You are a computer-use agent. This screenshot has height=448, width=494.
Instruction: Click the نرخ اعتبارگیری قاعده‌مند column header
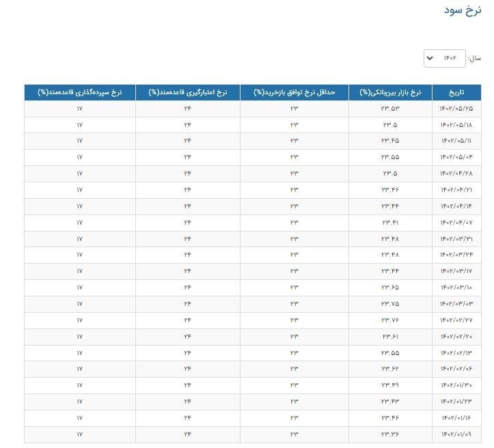coord(187,92)
